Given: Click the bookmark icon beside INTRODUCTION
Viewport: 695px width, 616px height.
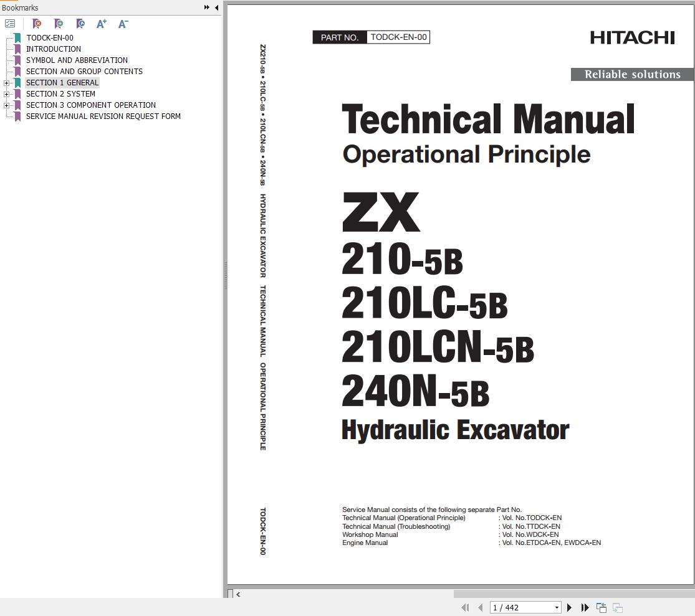Looking at the screenshot, I should pos(17,49).
